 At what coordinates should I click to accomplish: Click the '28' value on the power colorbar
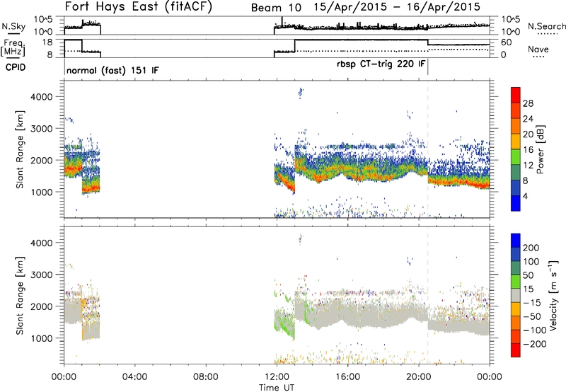click(x=528, y=103)
